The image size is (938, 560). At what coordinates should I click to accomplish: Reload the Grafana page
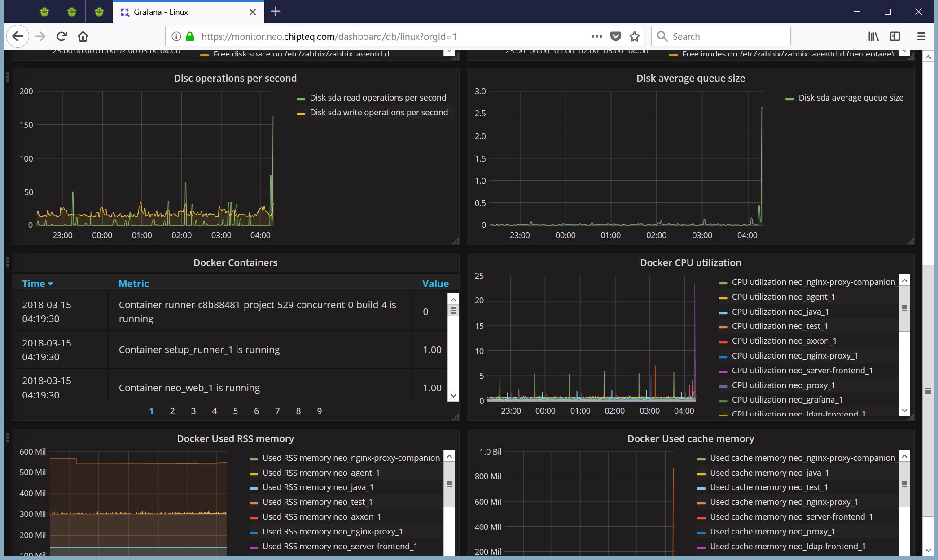tap(61, 36)
